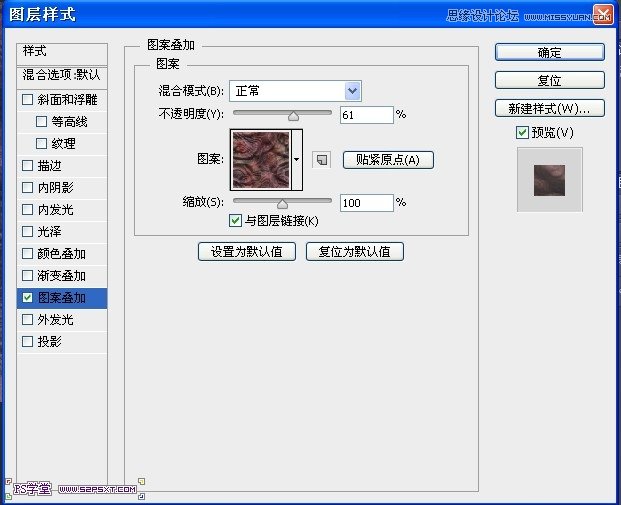
Task: Enable 内阴影 checkbox
Action: [x=27, y=187]
